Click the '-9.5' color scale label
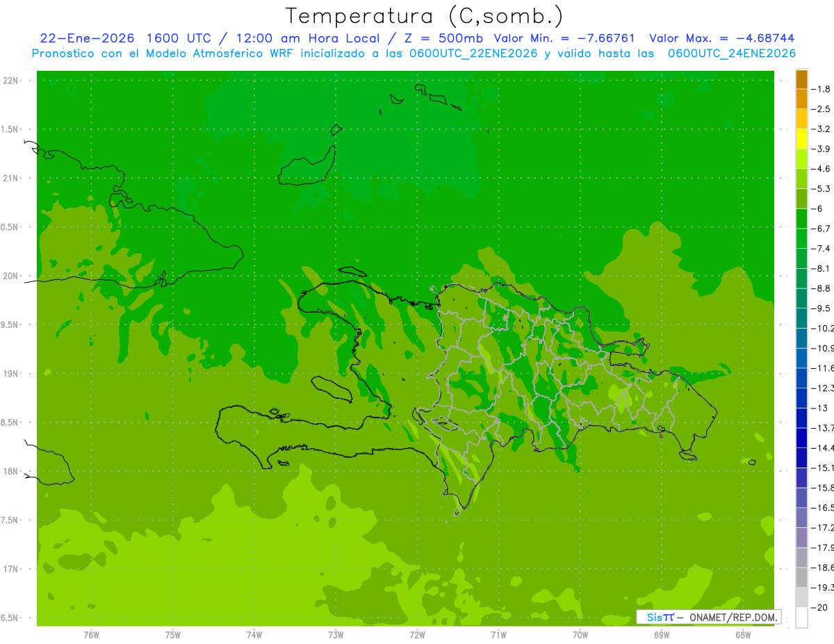This screenshot has width=834, height=644. coord(821,308)
